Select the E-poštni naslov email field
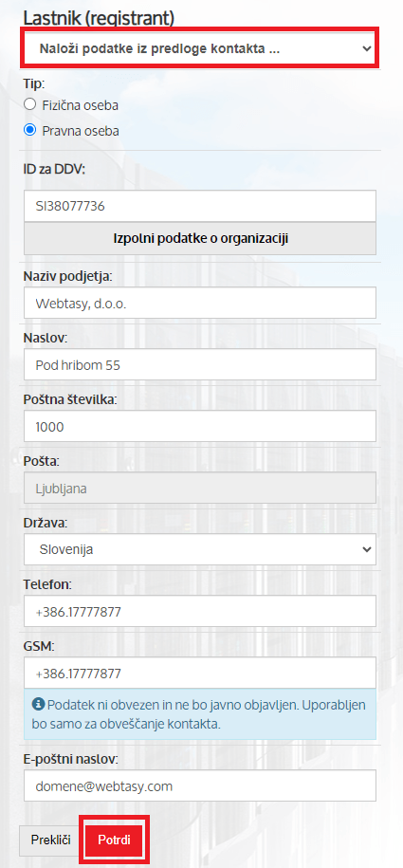 [x=200, y=785]
